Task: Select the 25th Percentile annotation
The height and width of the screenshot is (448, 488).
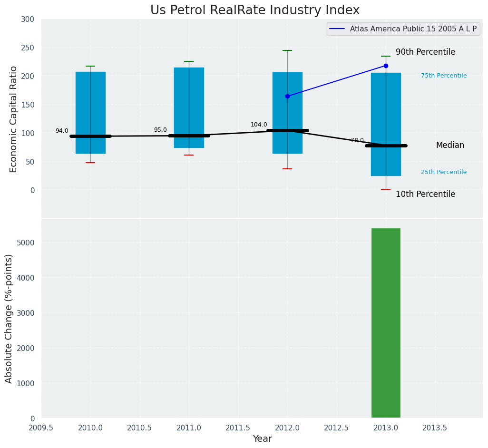Action: [443, 172]
